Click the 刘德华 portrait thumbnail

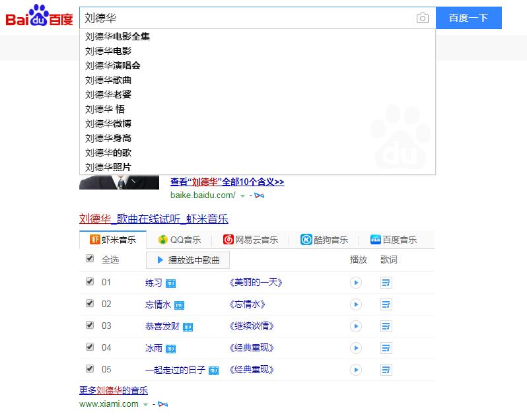[x=119, y=182]
